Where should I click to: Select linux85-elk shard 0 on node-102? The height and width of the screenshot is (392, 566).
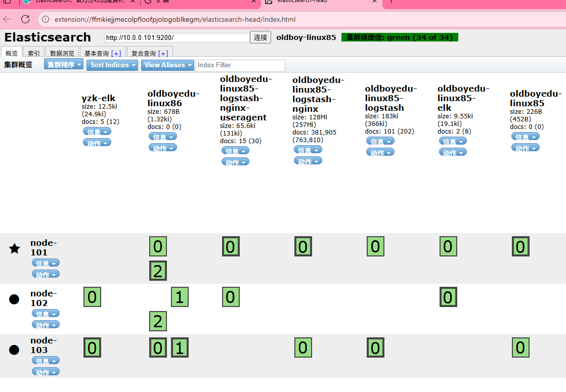[x=448, y=297]
